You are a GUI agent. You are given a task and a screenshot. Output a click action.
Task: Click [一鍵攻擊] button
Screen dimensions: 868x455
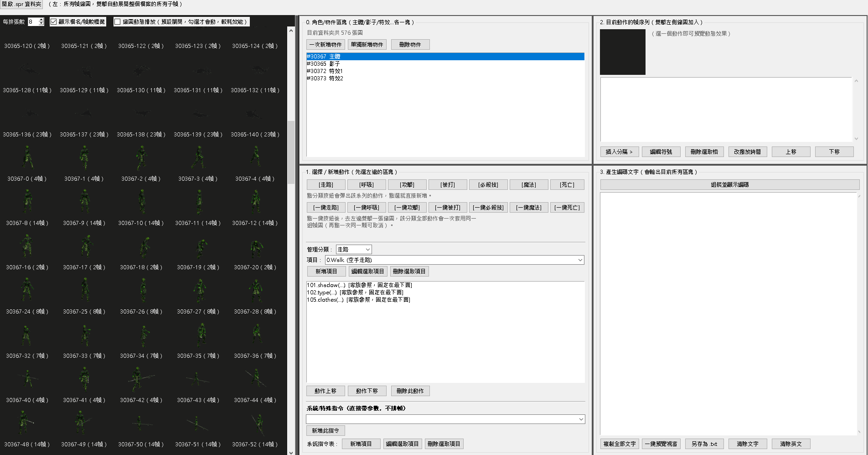(x=407, y=207)
